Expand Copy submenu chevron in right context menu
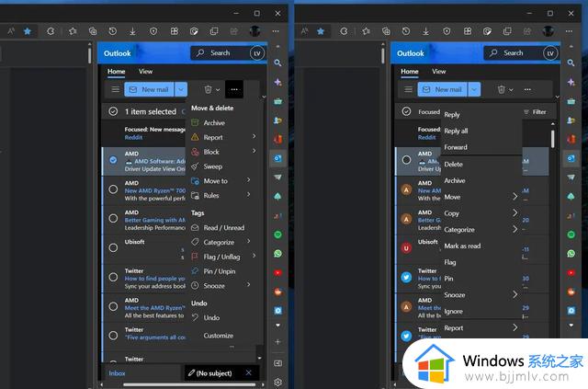The height and width of the screenshot is (389, 588). [x=514, y=213]
